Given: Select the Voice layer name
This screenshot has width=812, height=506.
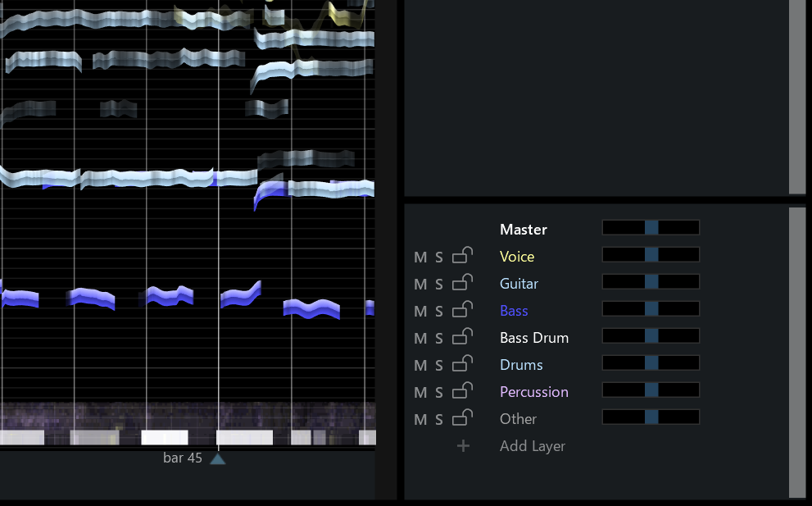Looking at the screenshot, I should click(x=517, y=257).
